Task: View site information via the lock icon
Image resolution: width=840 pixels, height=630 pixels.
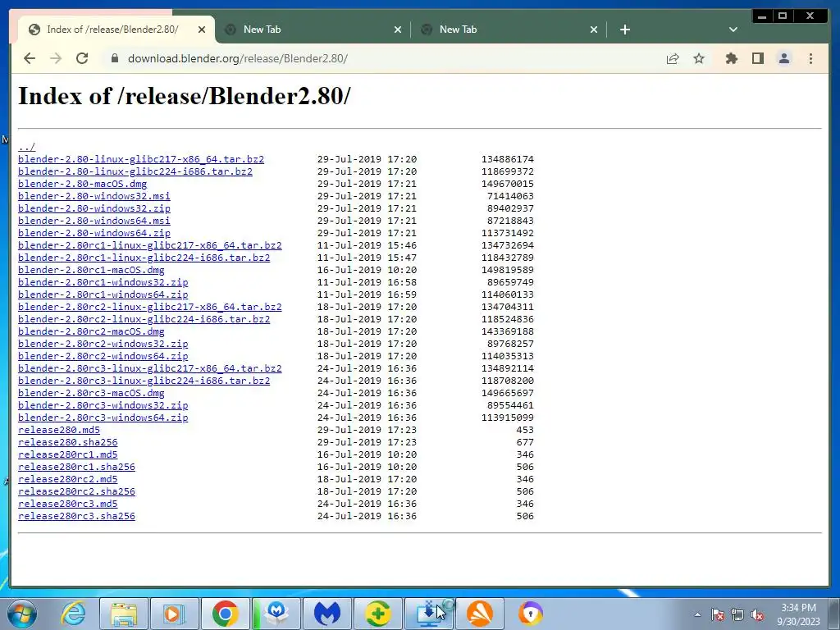Action: 114,58
